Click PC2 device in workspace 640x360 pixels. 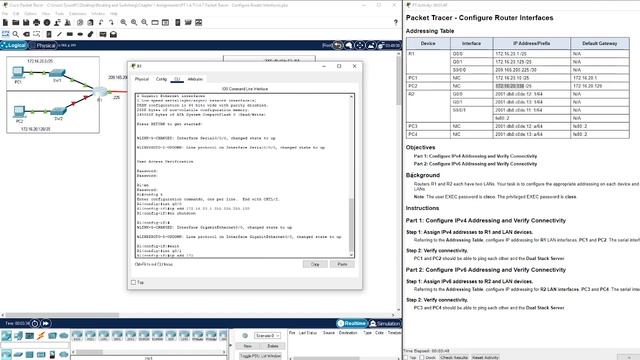[19, 112]
